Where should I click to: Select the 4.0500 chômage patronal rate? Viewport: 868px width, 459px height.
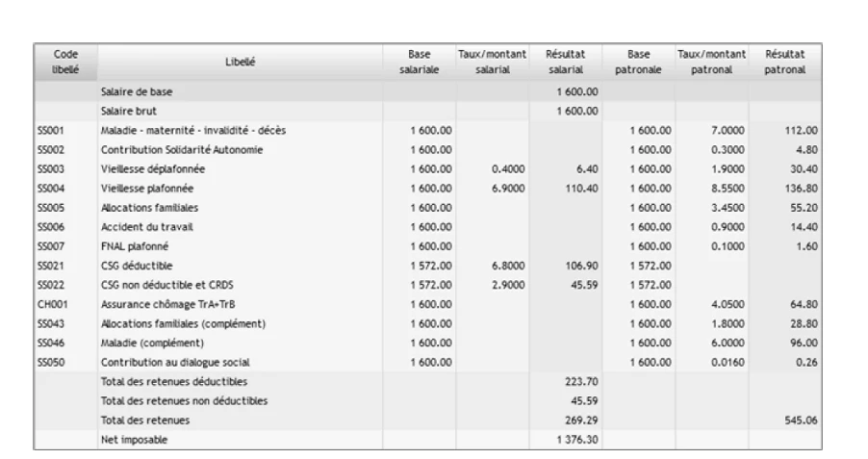pyautogui.click(x=728, y=305)
